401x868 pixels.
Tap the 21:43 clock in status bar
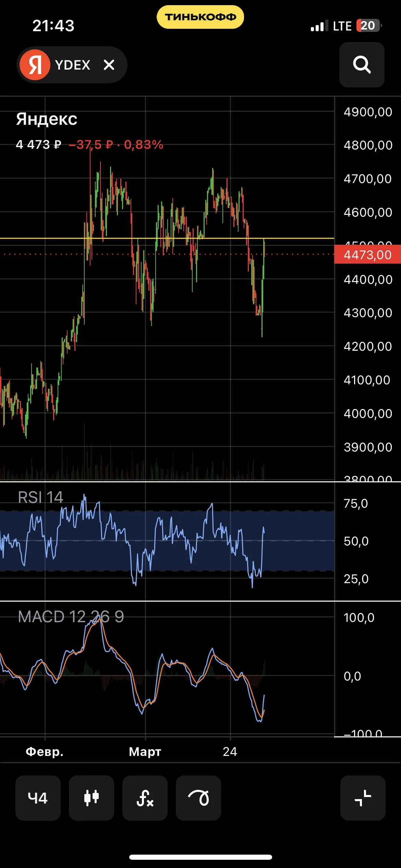point(53,26)
